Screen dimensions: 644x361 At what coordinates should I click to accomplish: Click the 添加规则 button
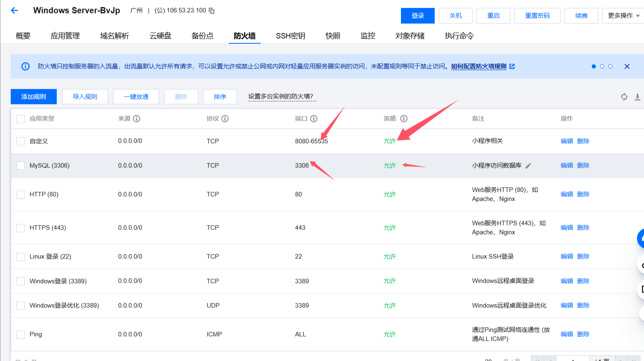[34, 97]
